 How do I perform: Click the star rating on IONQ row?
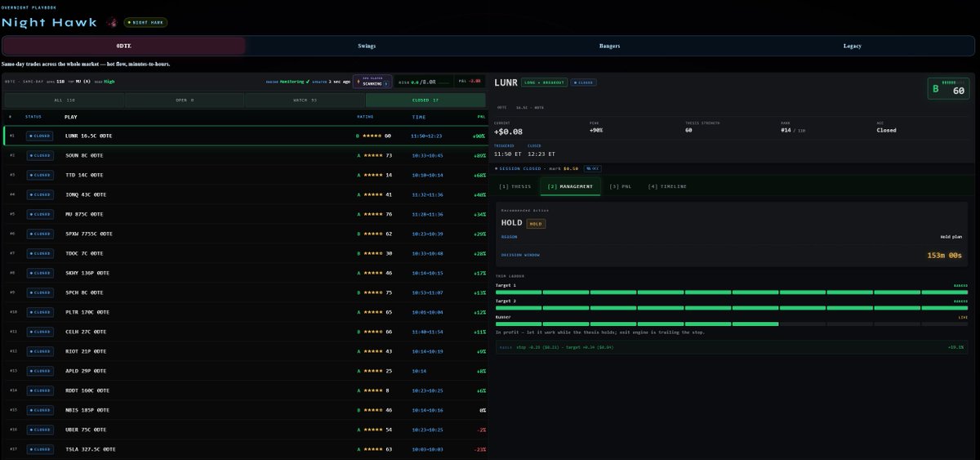pyautogui.click(x=373, y=194)
